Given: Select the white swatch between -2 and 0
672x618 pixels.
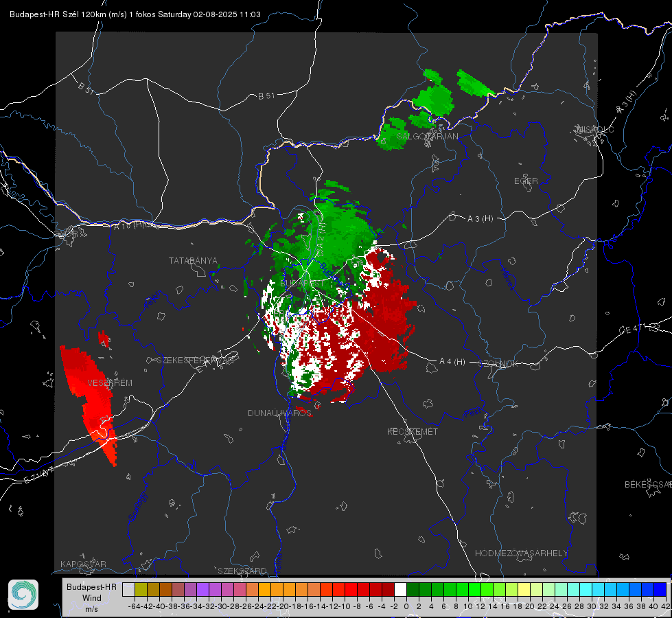Looking at the screenshot, I should tap(400, 589).
